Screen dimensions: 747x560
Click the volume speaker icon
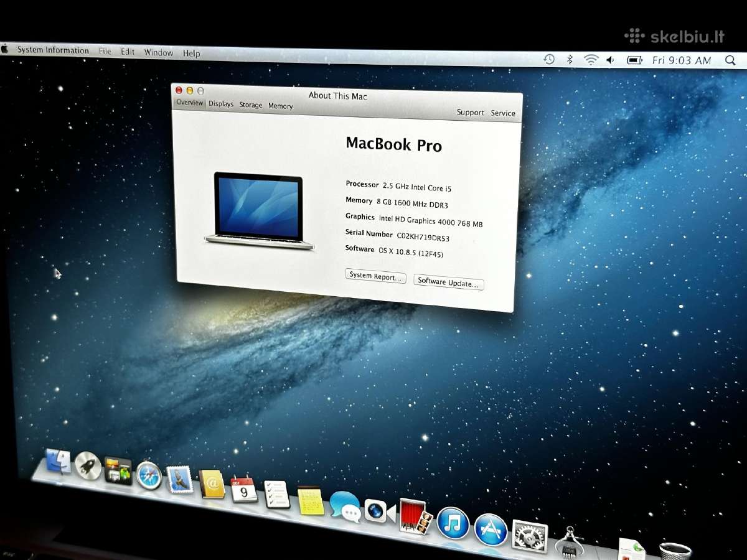[611, 60]
